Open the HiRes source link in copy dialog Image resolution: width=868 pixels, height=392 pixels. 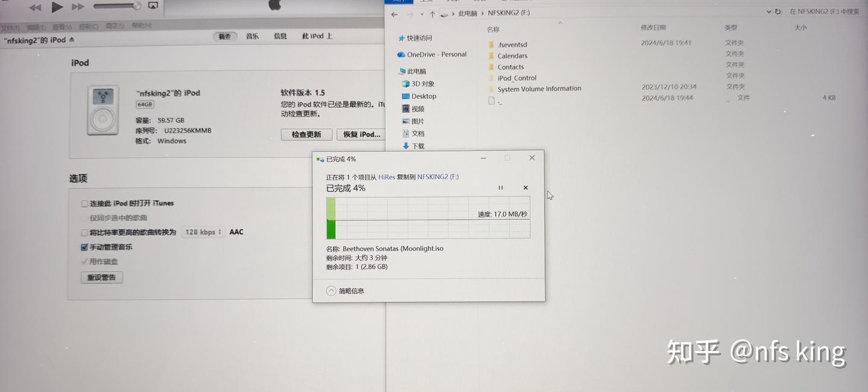click(x=386, y=177)
